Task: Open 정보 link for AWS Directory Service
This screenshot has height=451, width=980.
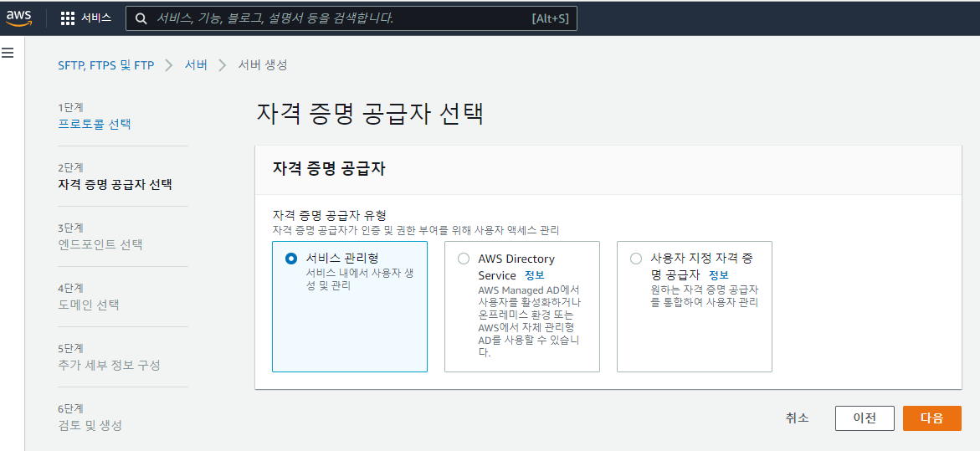Action: [535, 275]
